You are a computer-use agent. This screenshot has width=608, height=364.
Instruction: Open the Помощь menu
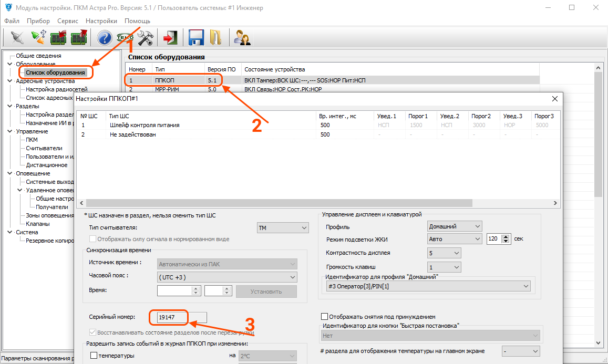coord(137,21)
